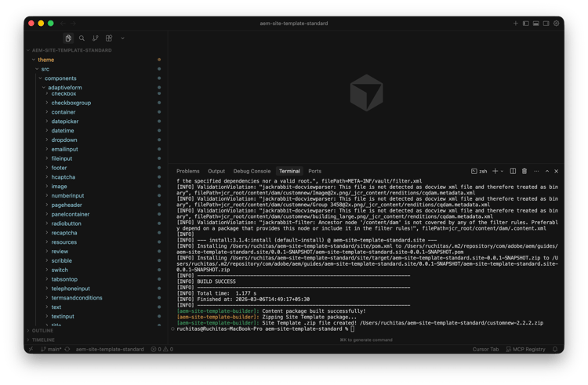Image resolution: width=588 pixels, height=385 pixels.
Task: Open the datetime folder
Action: point(96,130)
